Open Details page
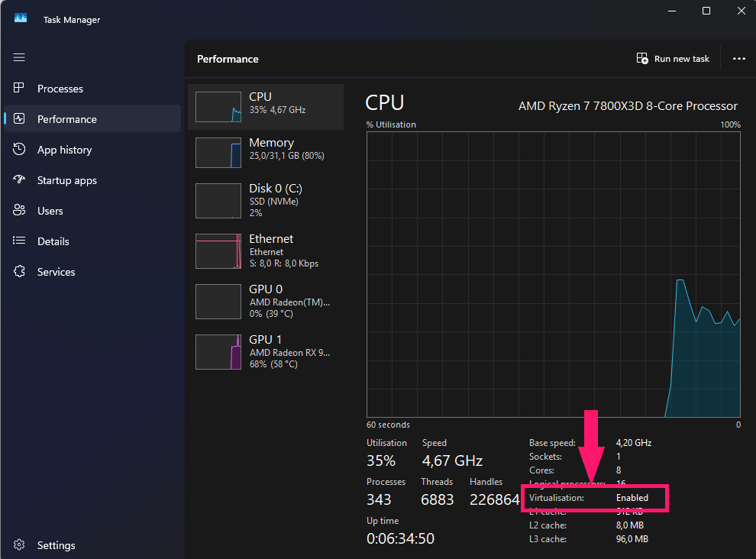 point(92,241)
